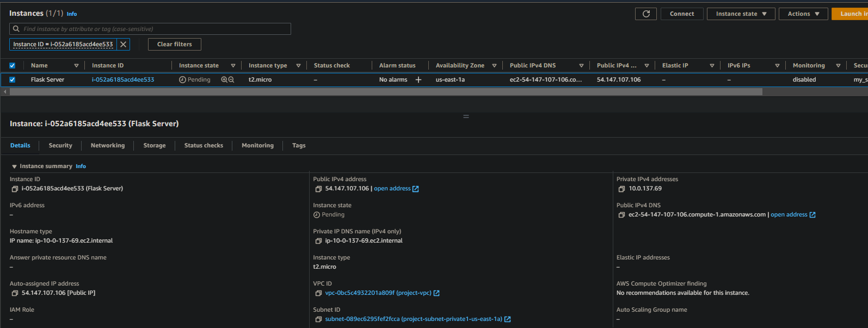This screenshot has width=868, height=328.
Task: Open the Monitoring tab
Action: (x=257, y=146)
